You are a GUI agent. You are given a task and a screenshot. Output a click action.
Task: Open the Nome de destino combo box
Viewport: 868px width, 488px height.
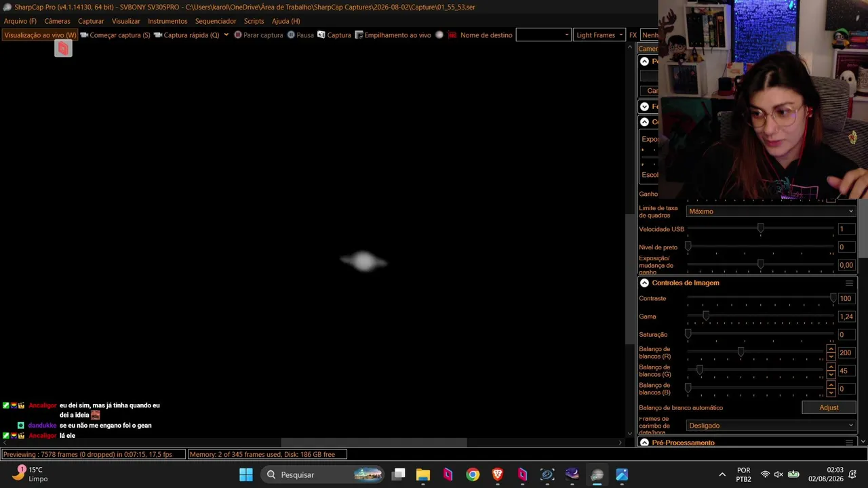pyautogui.click(x=543, y=35)
